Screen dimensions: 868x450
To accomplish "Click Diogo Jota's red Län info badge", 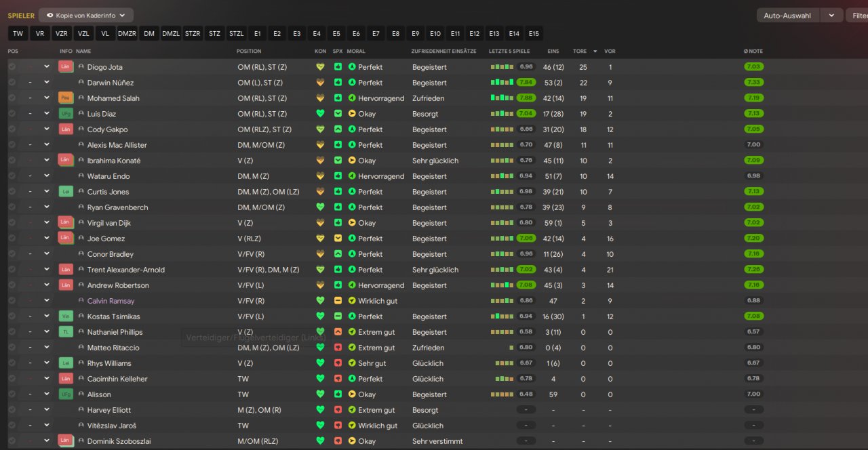I will click(x=66, y=67).
